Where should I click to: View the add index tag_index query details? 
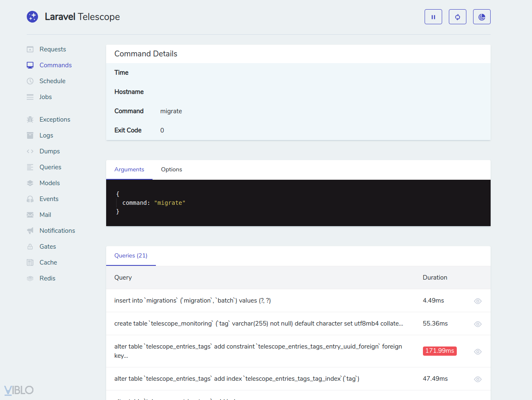click(478, 379)
